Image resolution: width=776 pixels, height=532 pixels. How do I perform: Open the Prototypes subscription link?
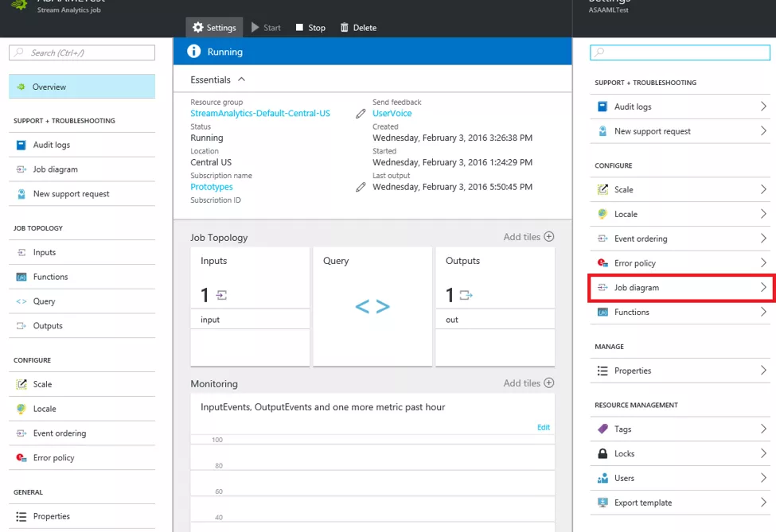[212, 187]
